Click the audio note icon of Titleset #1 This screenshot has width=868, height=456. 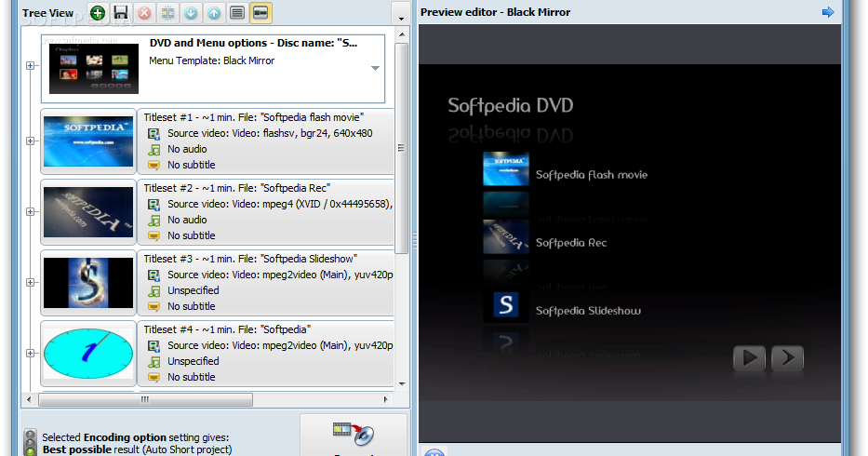click(x=154, y=150)
